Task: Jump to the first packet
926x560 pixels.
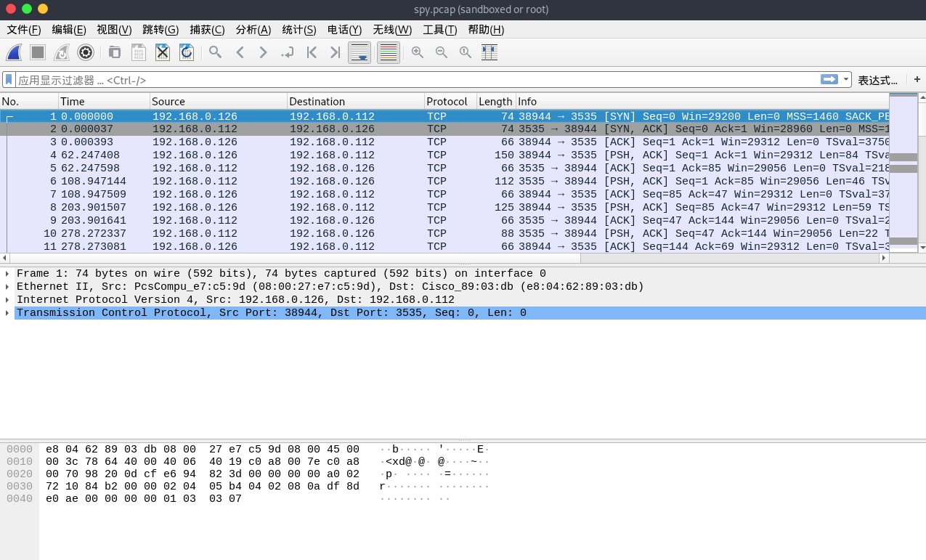Action: 312,52
